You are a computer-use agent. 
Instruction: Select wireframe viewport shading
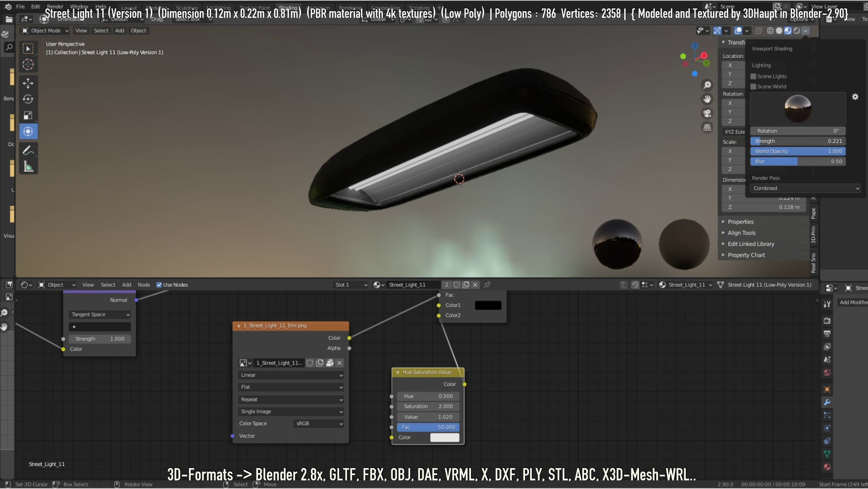770,31
